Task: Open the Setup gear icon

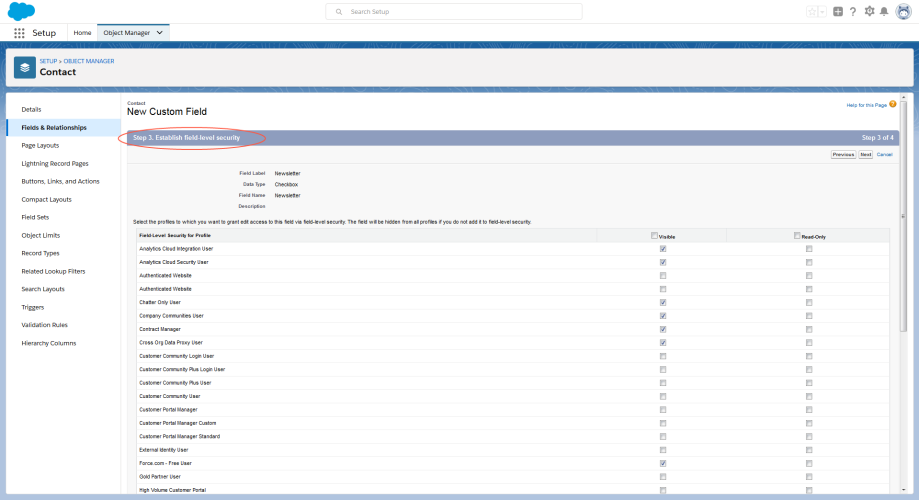Action: (x=869, y=12)
